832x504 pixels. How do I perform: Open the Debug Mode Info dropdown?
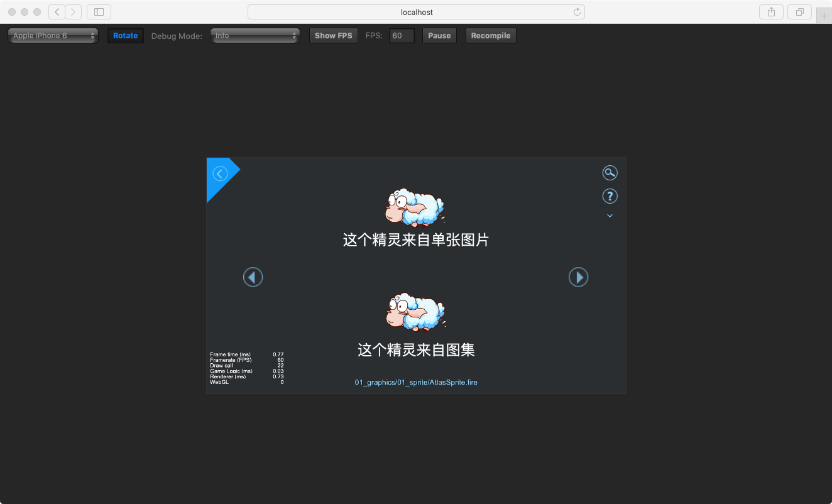click(255, 36)
